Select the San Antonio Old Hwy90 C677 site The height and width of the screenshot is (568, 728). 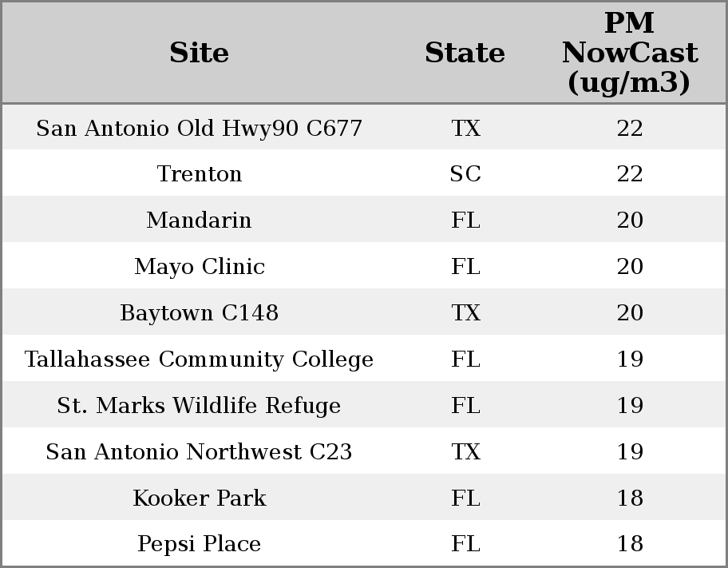point(199,128)
